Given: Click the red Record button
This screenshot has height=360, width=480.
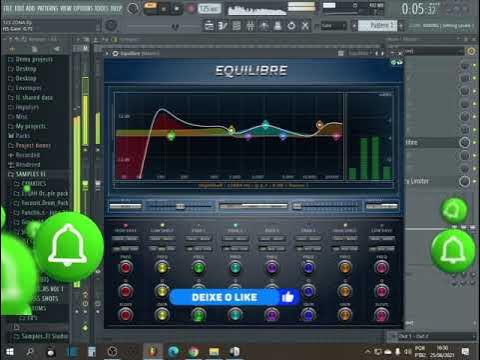Looking at the screenshot, I should 191,9.
